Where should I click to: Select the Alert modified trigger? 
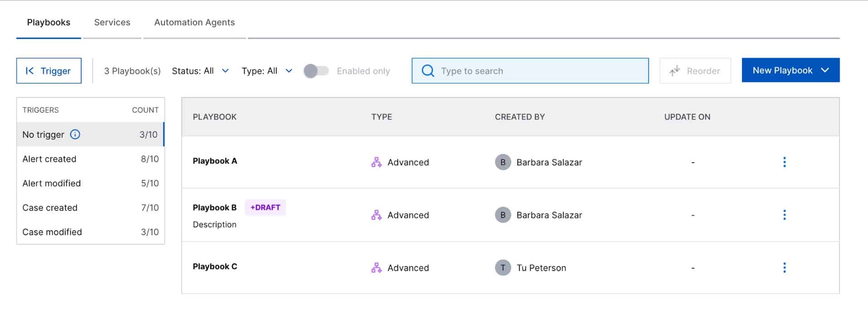[x=91, y=183]
